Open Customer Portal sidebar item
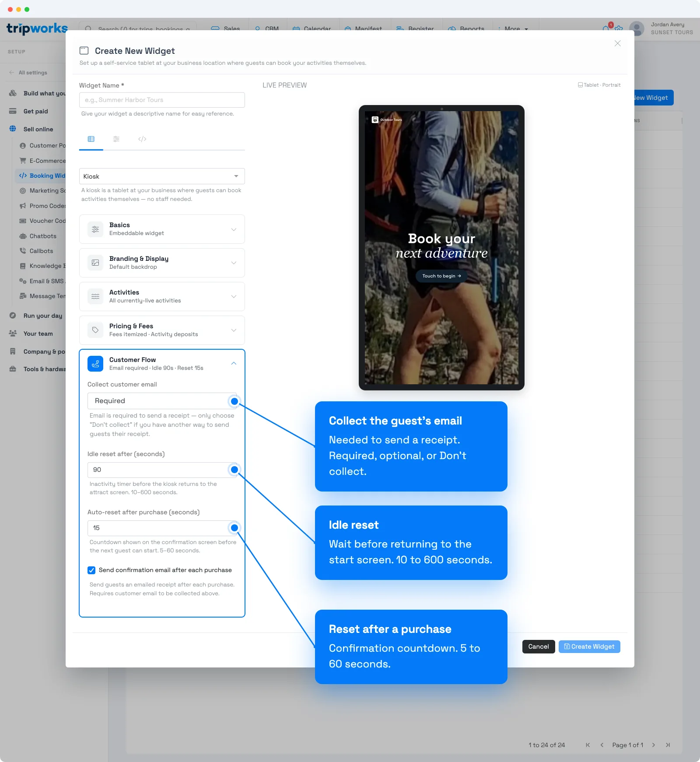The width and height of the screenshot is (700, 762). click(43, 145)
